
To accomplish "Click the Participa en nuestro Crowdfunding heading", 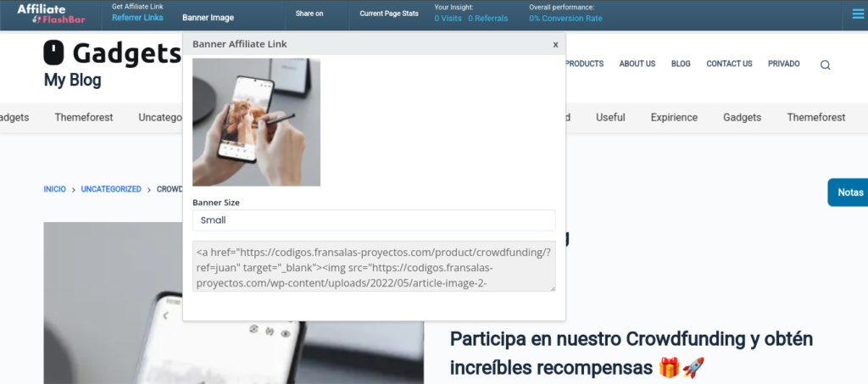I will (632, 352).
